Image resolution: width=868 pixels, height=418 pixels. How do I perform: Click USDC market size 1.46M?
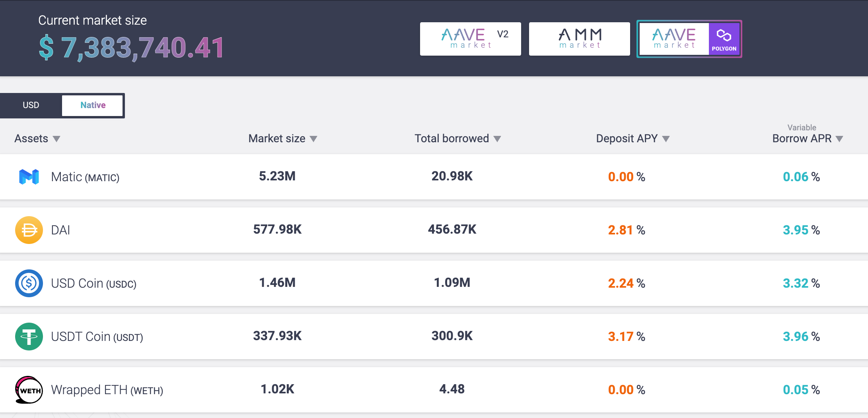[x=277, y=283]
